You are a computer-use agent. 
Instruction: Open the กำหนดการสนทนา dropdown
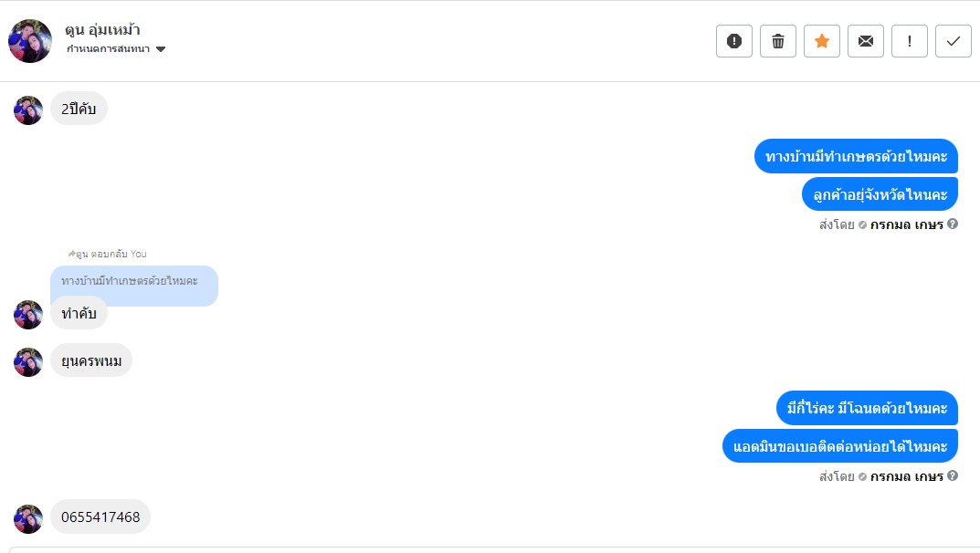point(116,49)
